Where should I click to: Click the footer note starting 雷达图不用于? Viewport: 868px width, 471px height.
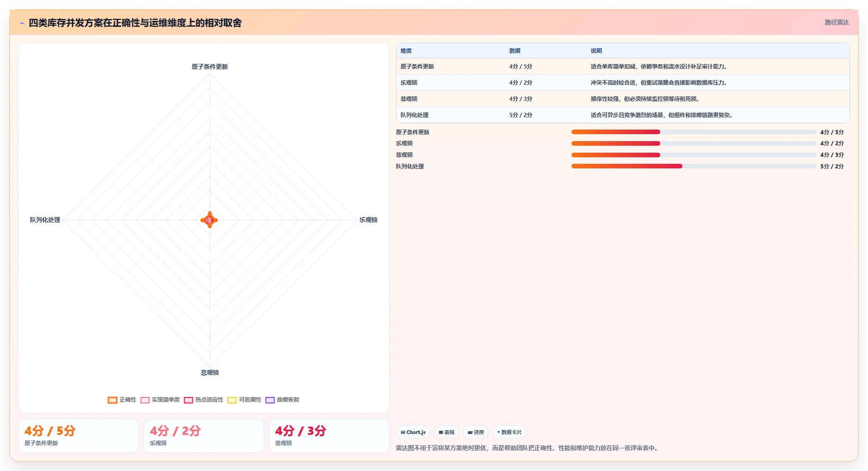[527, 448]
